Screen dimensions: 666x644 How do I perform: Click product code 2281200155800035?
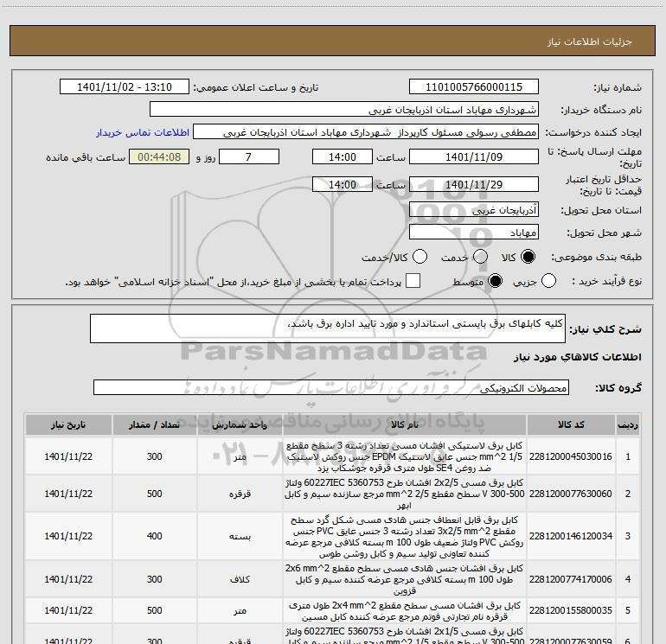click(x=571, y=610)
